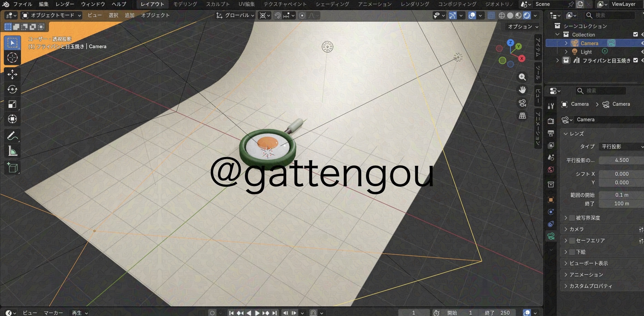Toggle the Collection exclude checkbox
644x316 pixels.
tap(635, 34)
